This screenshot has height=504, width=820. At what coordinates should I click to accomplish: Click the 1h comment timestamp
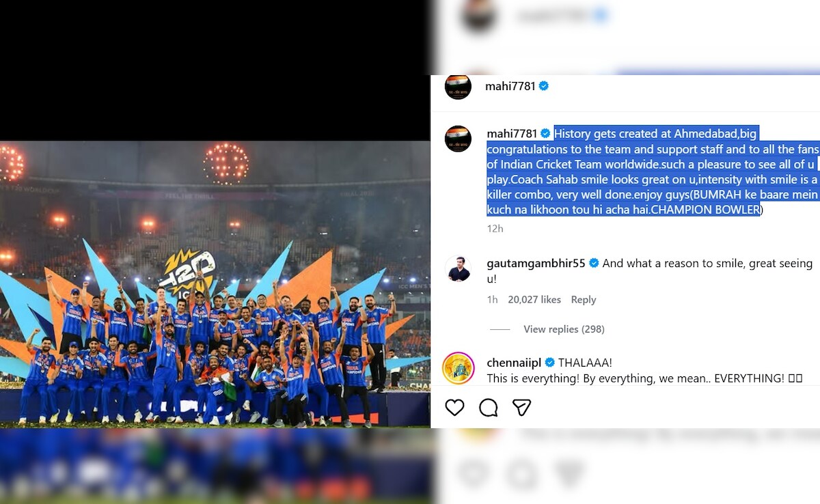coord(492,300)
